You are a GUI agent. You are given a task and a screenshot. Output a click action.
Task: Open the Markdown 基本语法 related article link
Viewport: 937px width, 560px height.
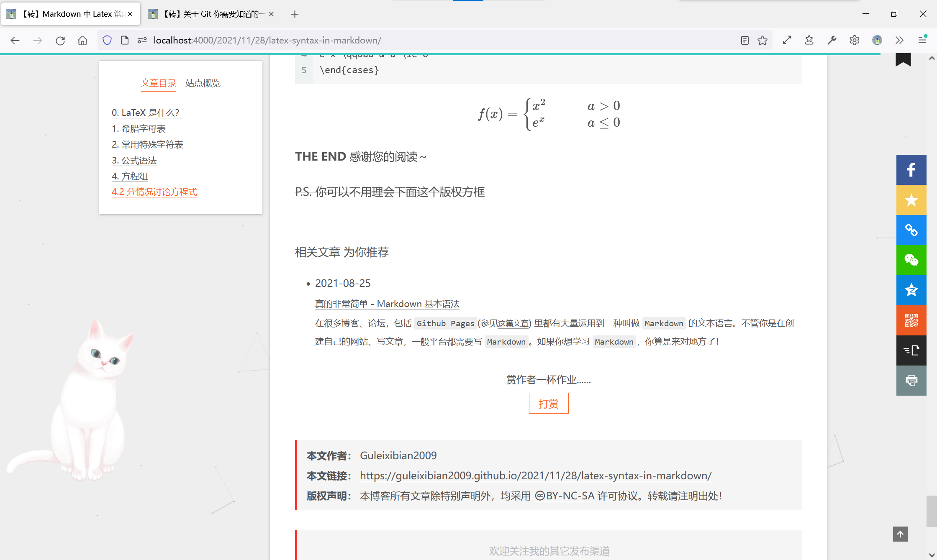coord(387,304)
